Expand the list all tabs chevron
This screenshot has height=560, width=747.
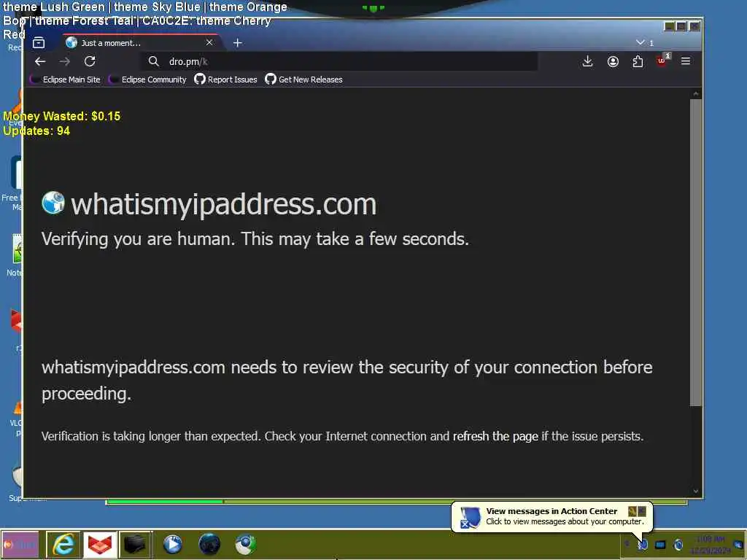click(640, 42)
